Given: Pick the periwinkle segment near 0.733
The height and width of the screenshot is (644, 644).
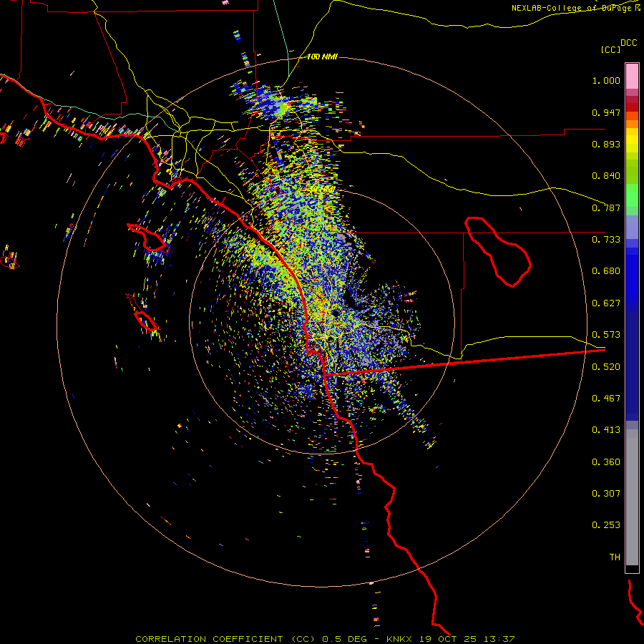Looking at the screenshot, I should pyautogui.click(x=632, y=227).
